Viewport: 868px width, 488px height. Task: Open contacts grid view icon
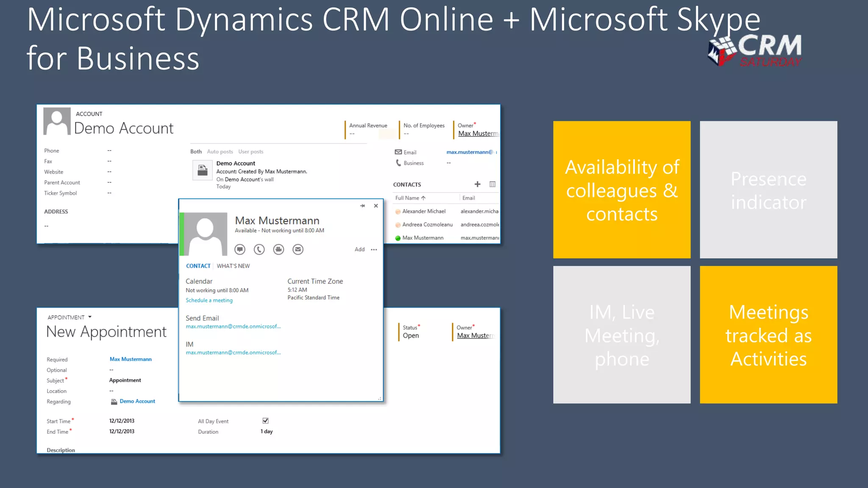pos(492,184)
